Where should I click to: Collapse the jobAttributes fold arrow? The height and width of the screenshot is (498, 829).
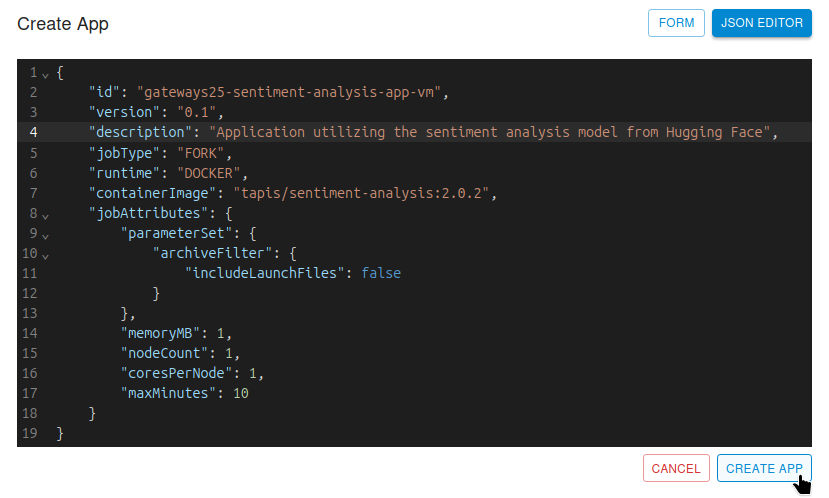[45, 214]
